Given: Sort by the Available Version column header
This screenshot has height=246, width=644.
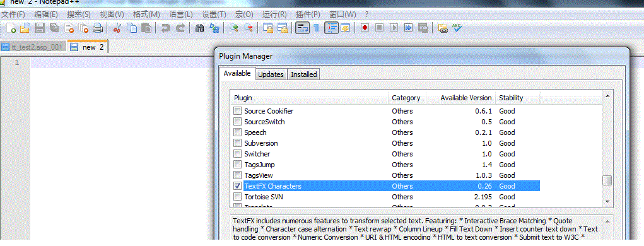Looking at the screenshot, I should (x=460, y=98).
